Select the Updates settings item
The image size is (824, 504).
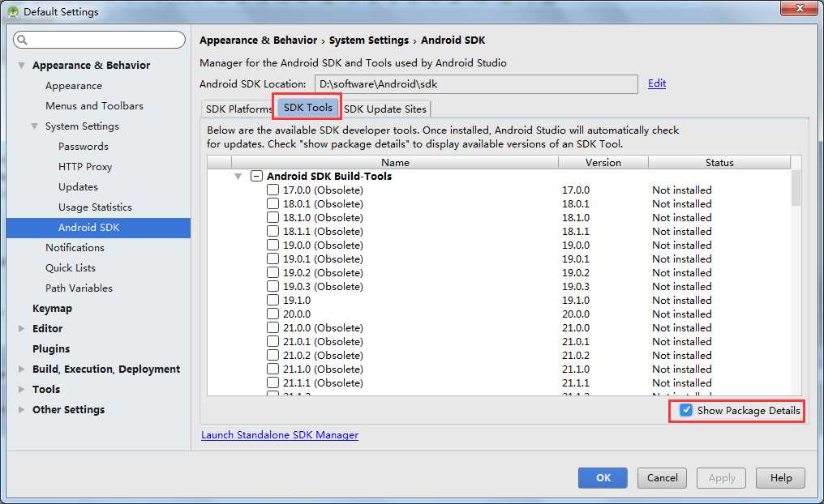(x=78, y=187)
